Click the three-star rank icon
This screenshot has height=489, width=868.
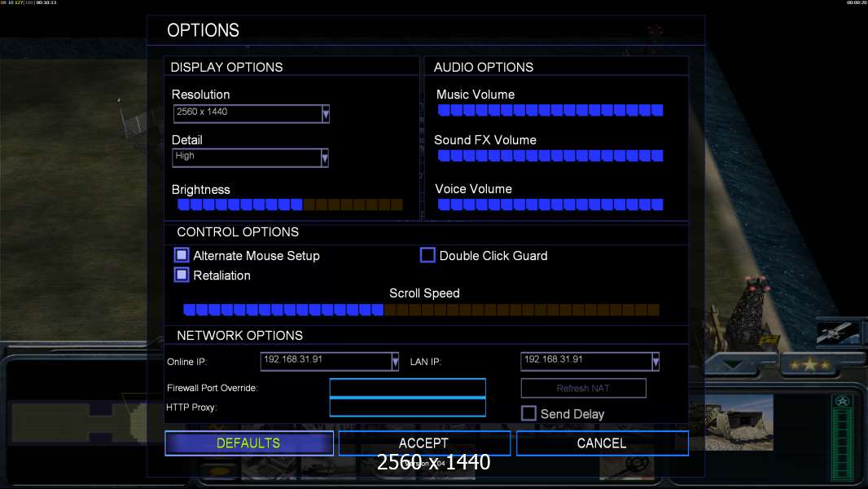click(x=809, y=365)
